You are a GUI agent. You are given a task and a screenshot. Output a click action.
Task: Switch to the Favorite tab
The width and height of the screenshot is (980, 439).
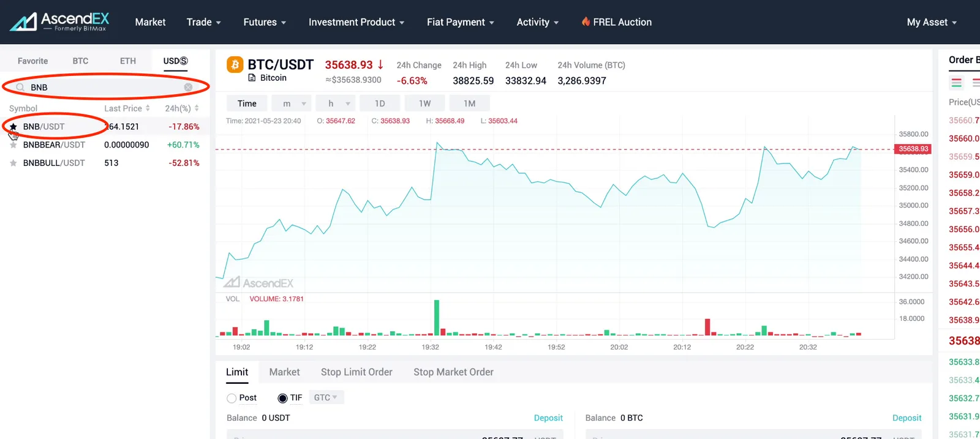(x=32, y=61)
